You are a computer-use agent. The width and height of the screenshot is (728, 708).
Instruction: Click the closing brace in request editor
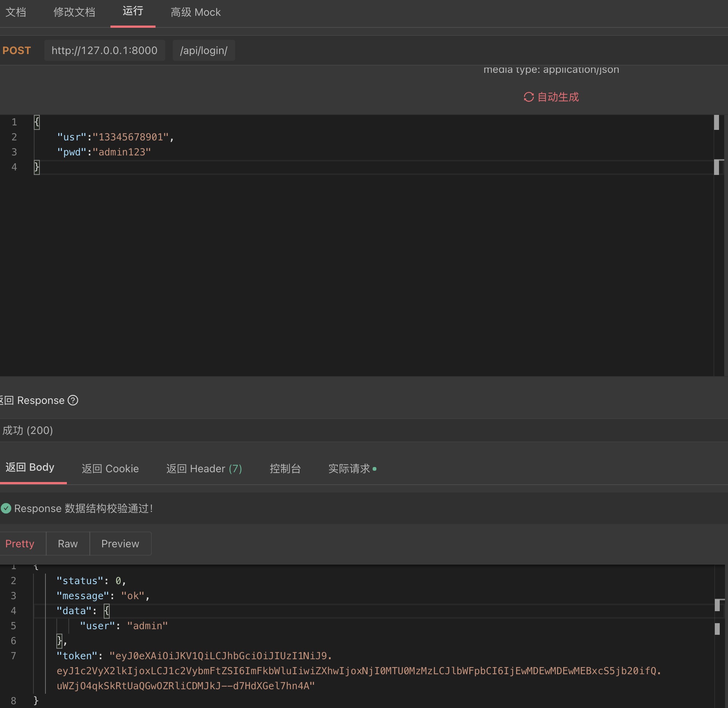36,167
